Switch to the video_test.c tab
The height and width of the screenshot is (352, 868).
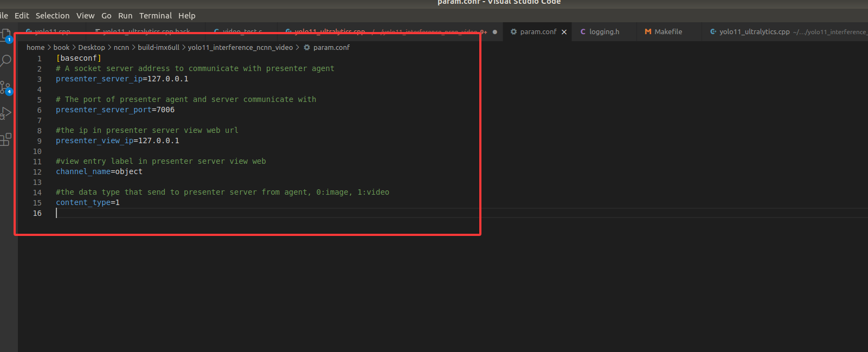pos(242,32)
